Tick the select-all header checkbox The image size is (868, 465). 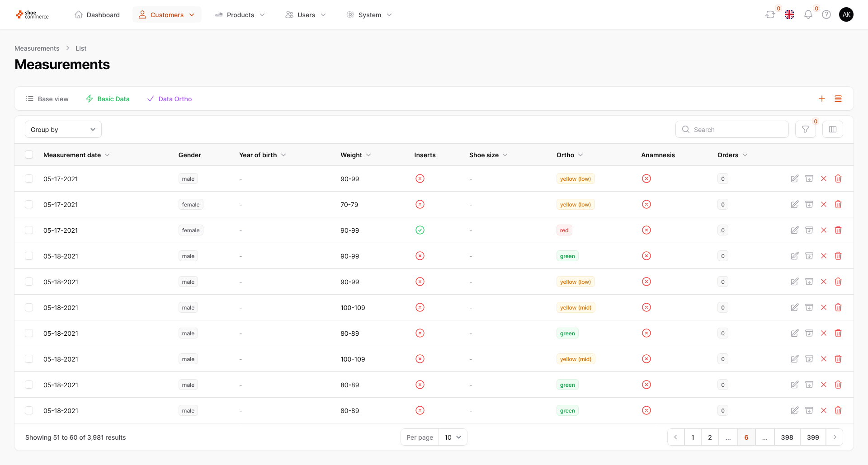pos(29,155)
